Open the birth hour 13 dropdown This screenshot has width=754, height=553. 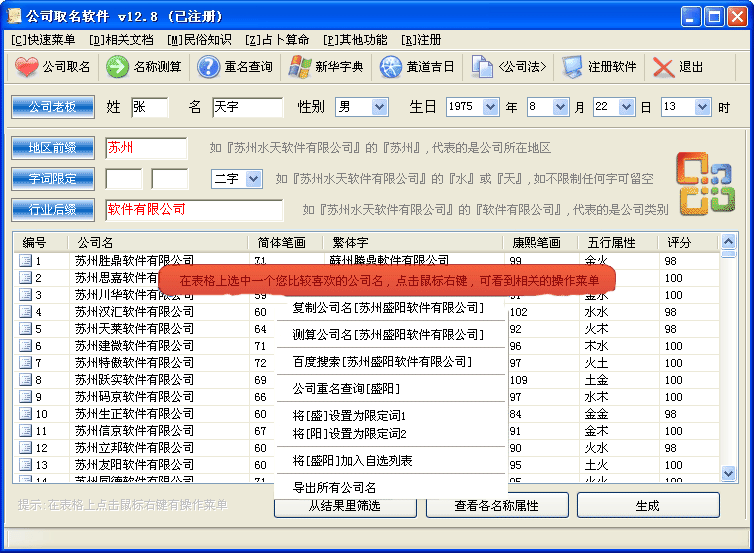coord(702,107)
